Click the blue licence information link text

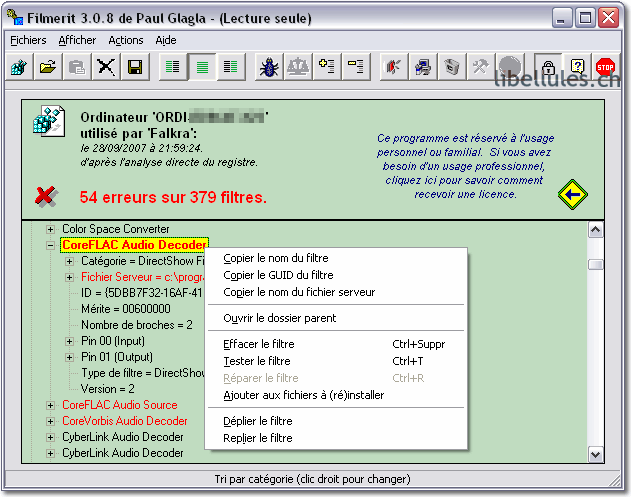[465, 166]
